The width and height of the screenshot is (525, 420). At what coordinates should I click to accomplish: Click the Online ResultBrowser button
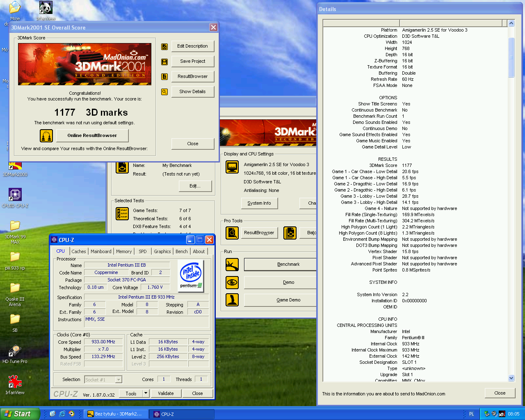point(92,136)
